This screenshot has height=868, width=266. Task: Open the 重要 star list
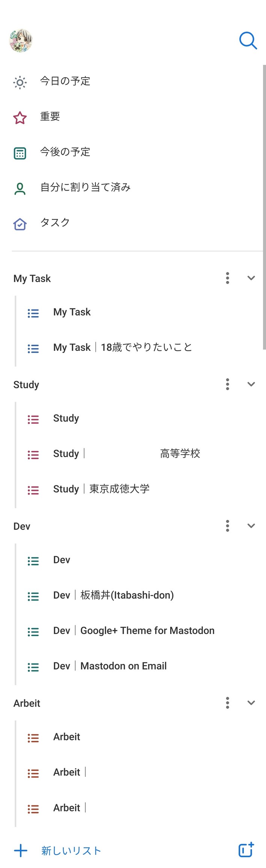(x=20, y=118)
